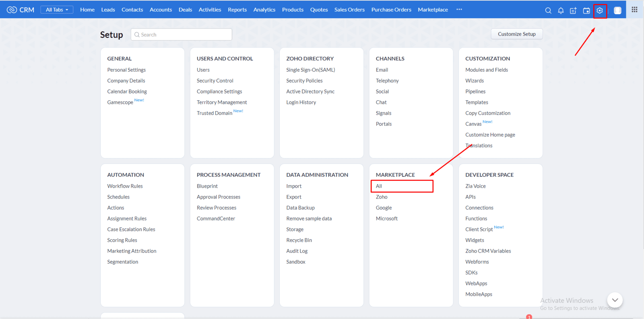Open Zia Voice in Developer Space

click(x=475, y=186)
